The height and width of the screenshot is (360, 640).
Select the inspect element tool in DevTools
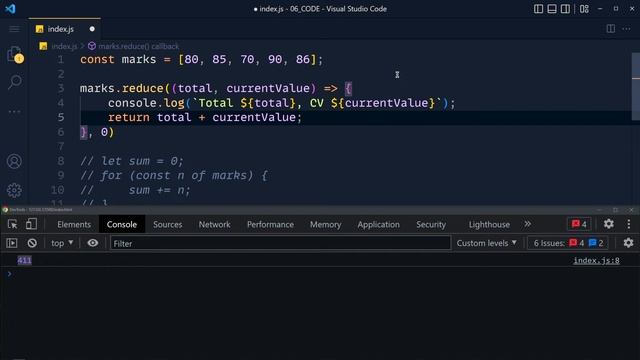(12, 224)
